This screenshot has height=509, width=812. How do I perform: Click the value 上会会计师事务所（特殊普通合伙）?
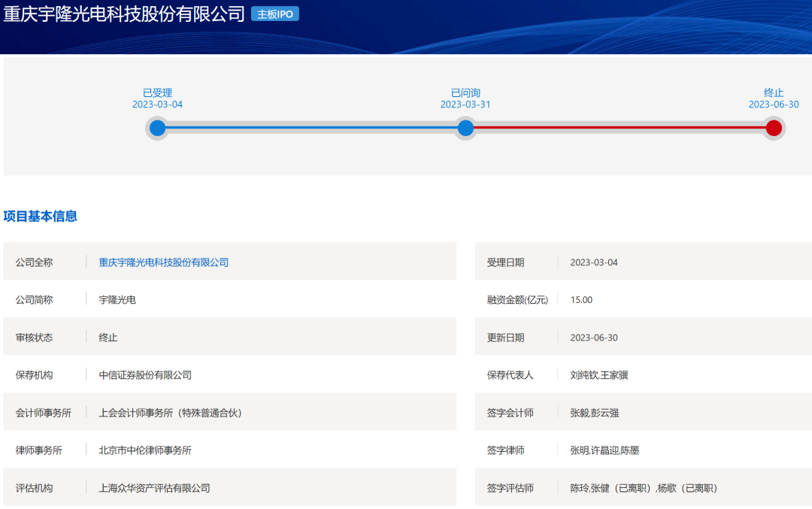click(170, 413)
